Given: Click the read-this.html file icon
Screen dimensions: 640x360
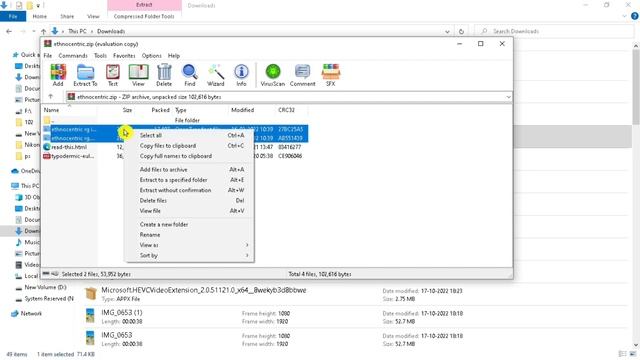Looking at the screenshot, I should click(x=47, y=147).
